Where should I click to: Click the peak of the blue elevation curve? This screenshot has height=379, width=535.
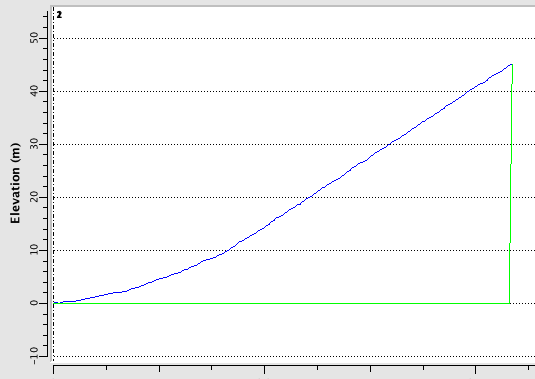(511, 64)
